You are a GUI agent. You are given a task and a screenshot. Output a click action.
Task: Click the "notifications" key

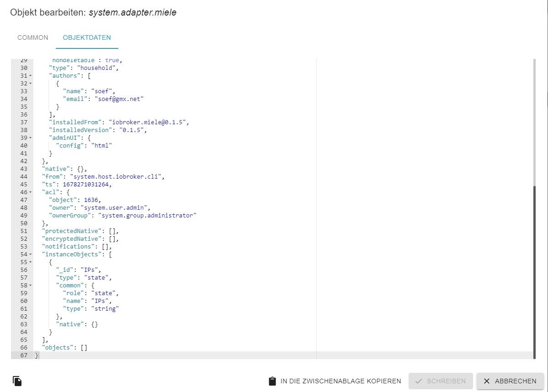tap(68, 246)
